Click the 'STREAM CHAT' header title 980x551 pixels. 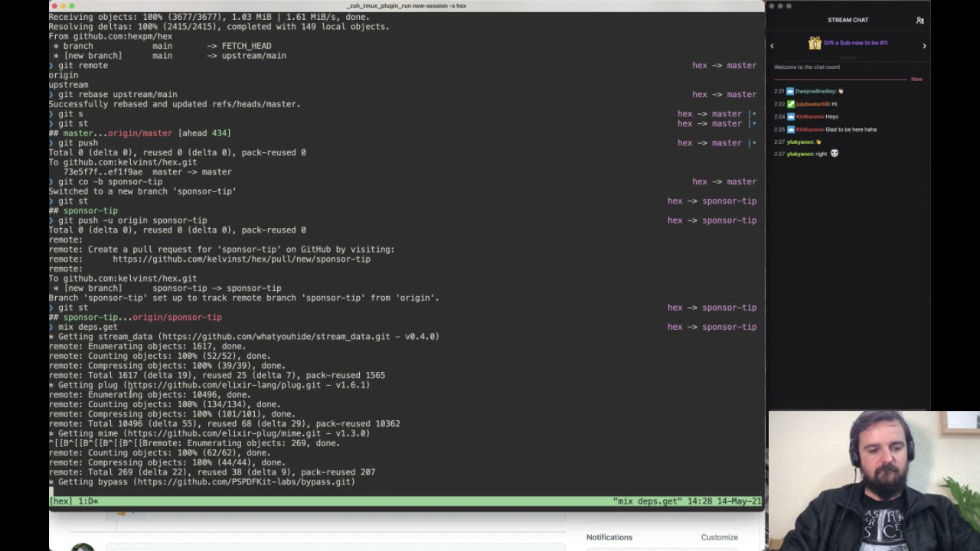point(848,20)
